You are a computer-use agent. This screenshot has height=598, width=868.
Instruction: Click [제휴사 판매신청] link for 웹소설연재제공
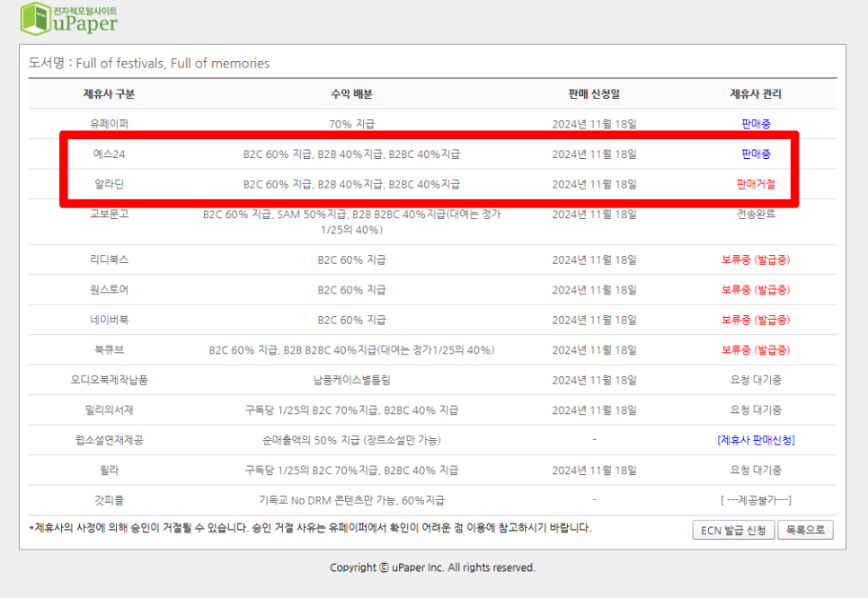coord(756,440)
